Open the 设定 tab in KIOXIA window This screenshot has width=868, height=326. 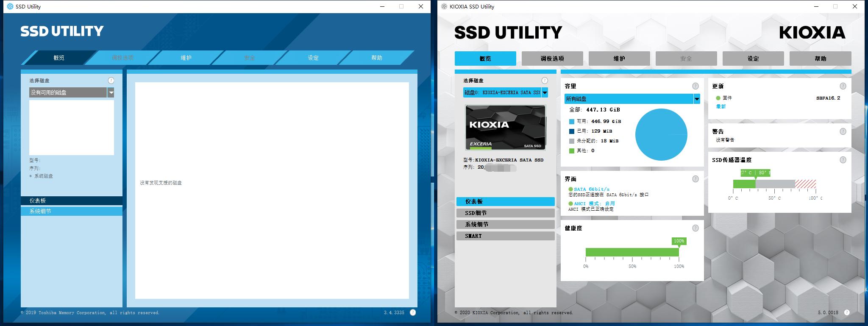(x=753, y=59)
